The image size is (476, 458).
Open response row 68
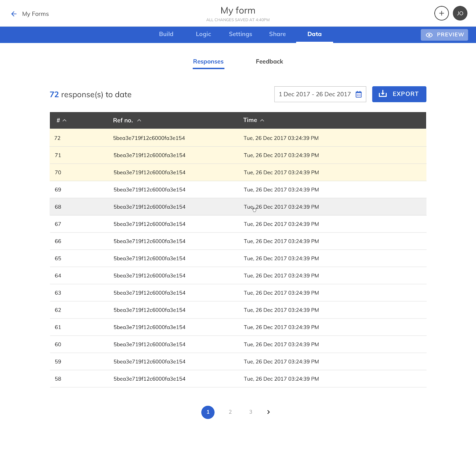tap(238, 207)
